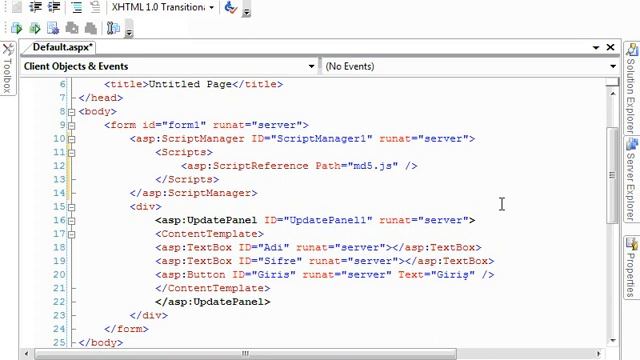Click the closing </head> tag
The width and height of the screenshot is (640, 360).
[x=101, y=98]
